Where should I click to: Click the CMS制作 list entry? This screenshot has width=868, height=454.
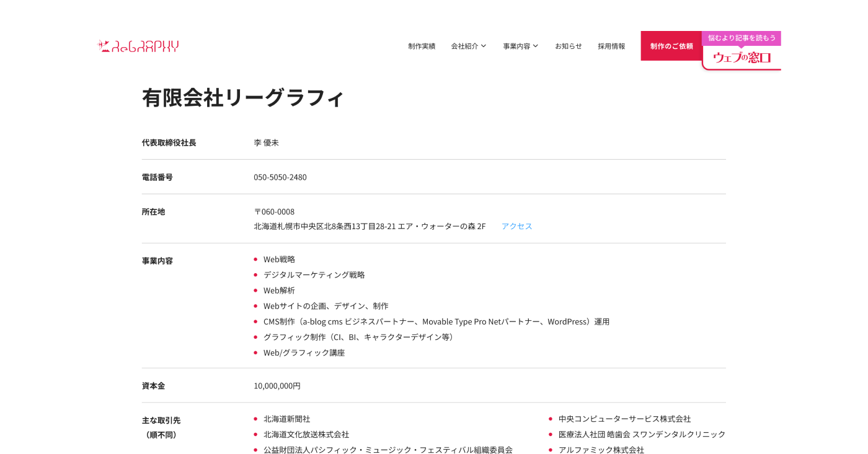pos(436,322)
